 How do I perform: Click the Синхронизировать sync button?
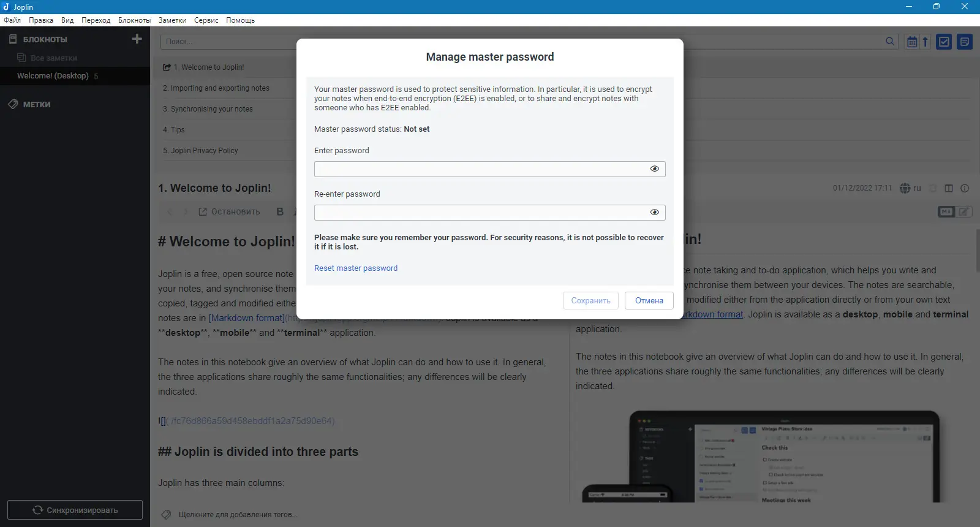tap(75, 510)
